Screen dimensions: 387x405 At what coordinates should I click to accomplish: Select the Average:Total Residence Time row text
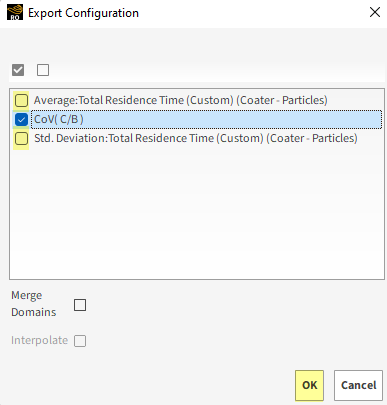pos(181,100)
